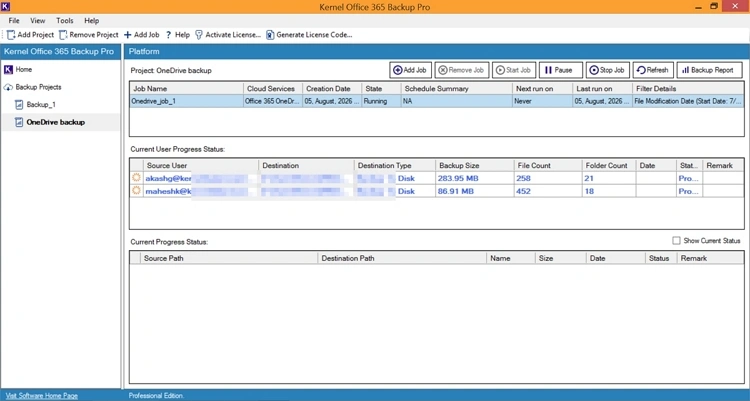This screenshot has width=750, height=401.
Task: Click the Backup Size column header
Action: pos(474,166)
